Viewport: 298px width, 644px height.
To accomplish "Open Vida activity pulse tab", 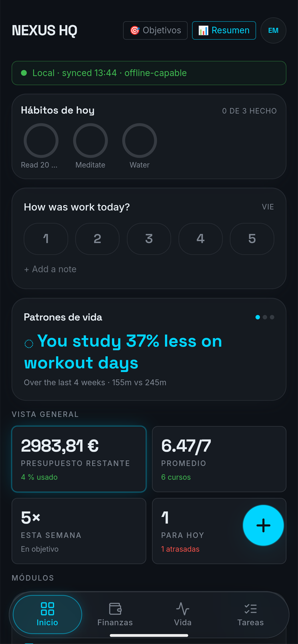I will pyautogui.click(x=183, y=614).
